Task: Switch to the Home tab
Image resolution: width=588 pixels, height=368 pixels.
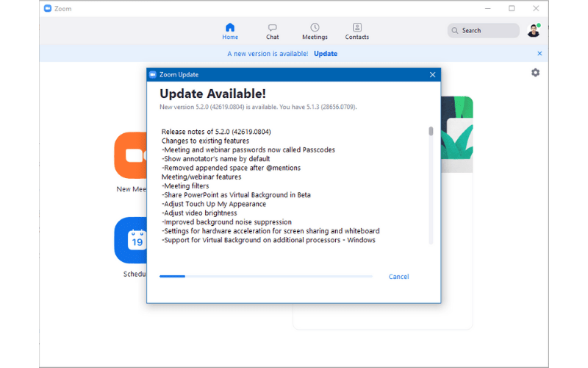Action: 230,31
